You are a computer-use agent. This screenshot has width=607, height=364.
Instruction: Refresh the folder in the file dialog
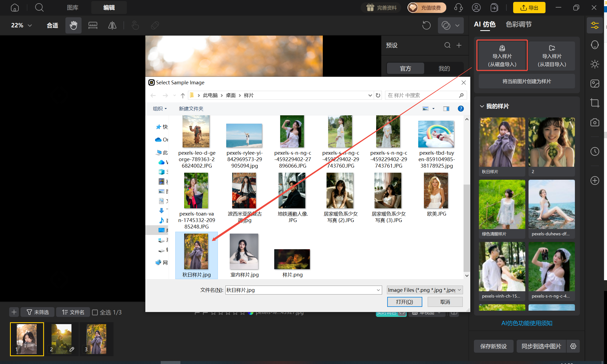tap(378, 95)
